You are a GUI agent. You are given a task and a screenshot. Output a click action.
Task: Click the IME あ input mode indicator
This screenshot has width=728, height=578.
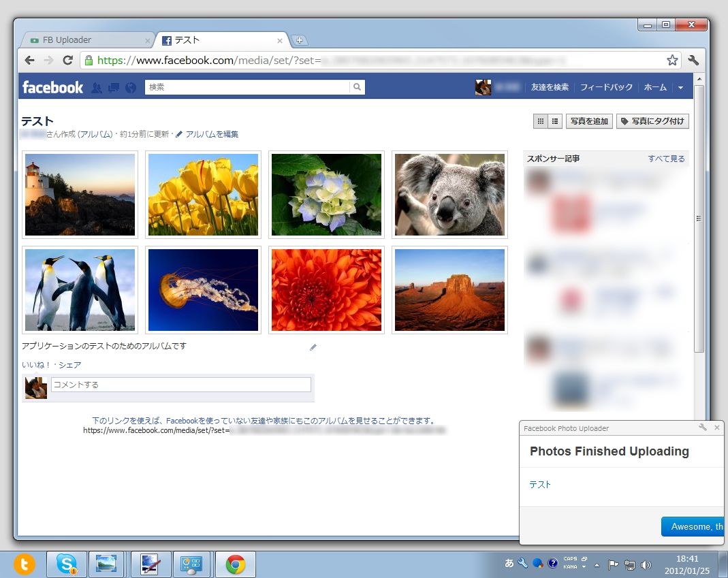tap(509, 563)
